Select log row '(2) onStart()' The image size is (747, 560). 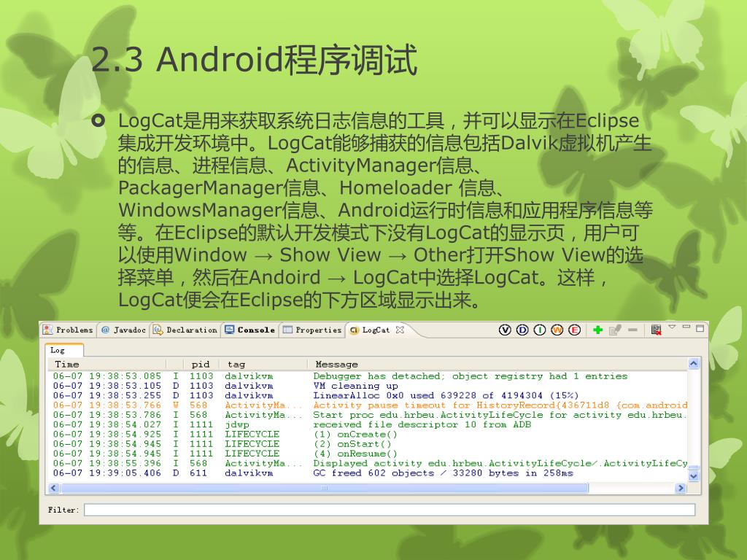(368, 444)
